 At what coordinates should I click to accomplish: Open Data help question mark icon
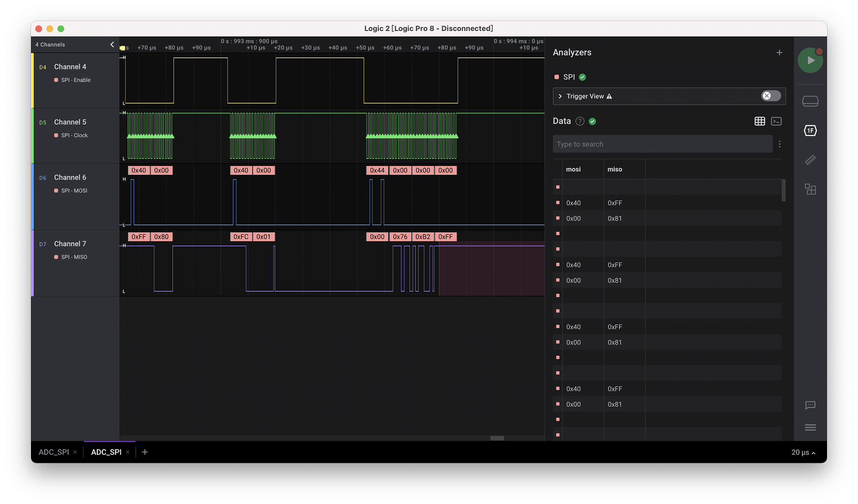pyautogui.click(x=580, y=121)
